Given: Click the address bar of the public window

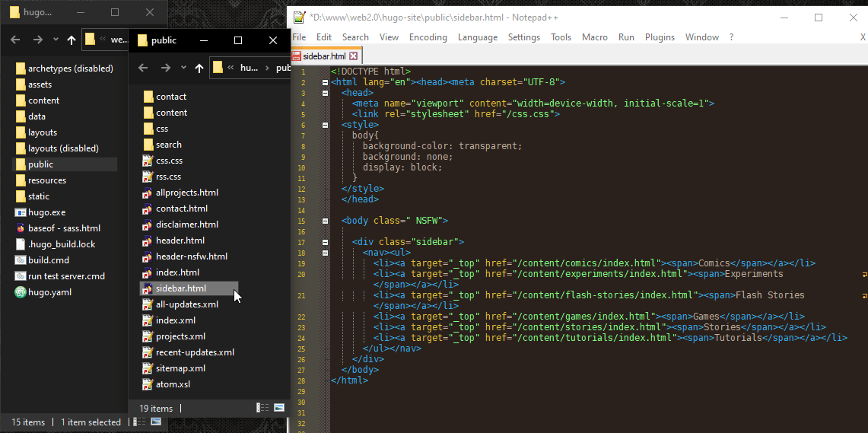Looking at the screenshot, I should point(251,68).
